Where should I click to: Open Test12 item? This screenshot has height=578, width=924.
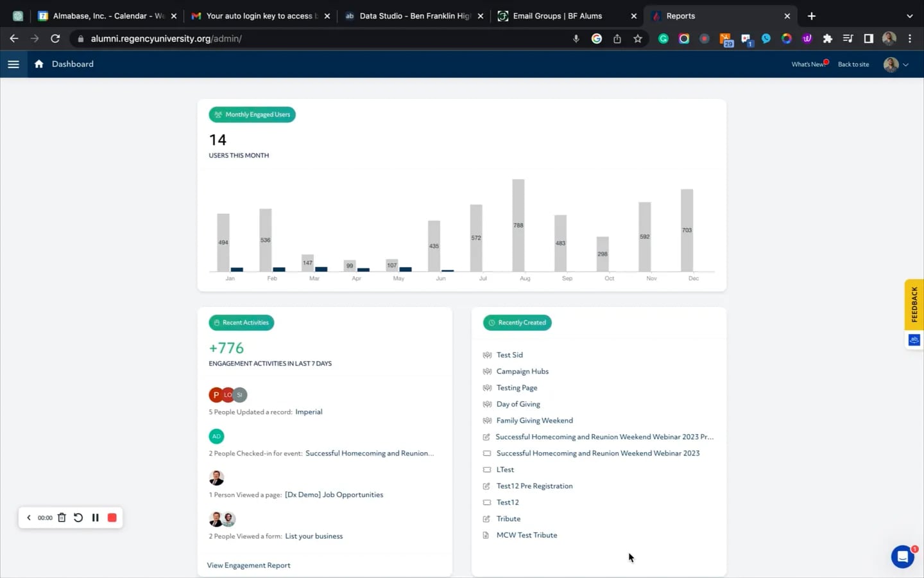click(x=508, y=502)
